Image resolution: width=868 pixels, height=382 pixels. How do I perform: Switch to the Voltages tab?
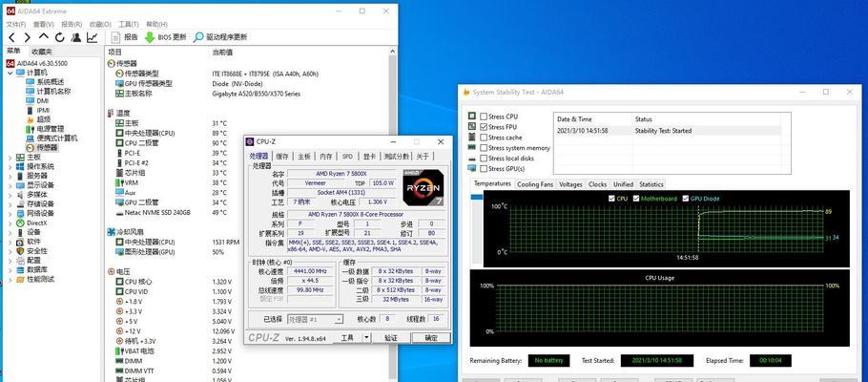pos(570,184)
